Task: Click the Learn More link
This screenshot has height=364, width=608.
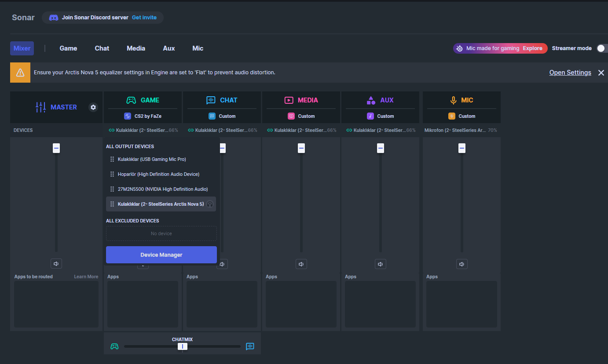Action: 86,277
